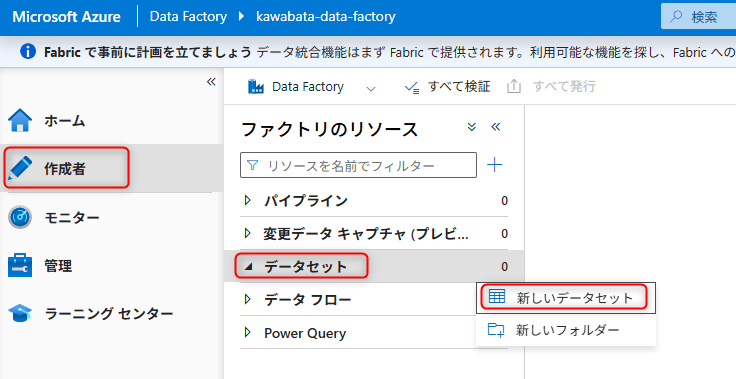Collapse ファクトリのリソース panel with double-left chevron
This screenshot has height=379, width=736.
(x=496, y=127)
